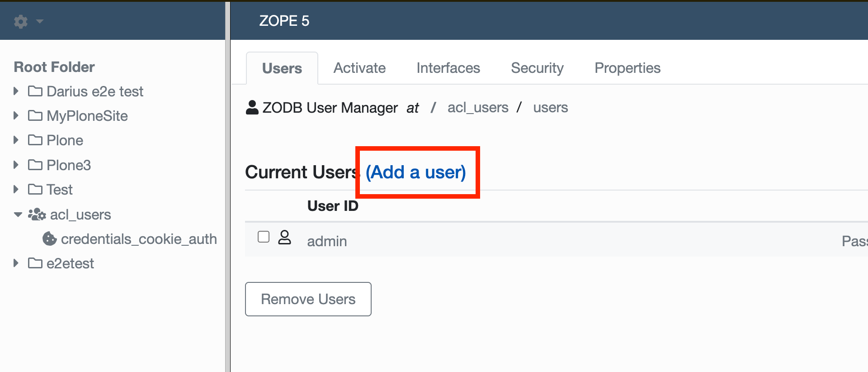Click the e2etest folder icon
The height and width of the screenshot is (372, 868).
(x=35, y=263)
